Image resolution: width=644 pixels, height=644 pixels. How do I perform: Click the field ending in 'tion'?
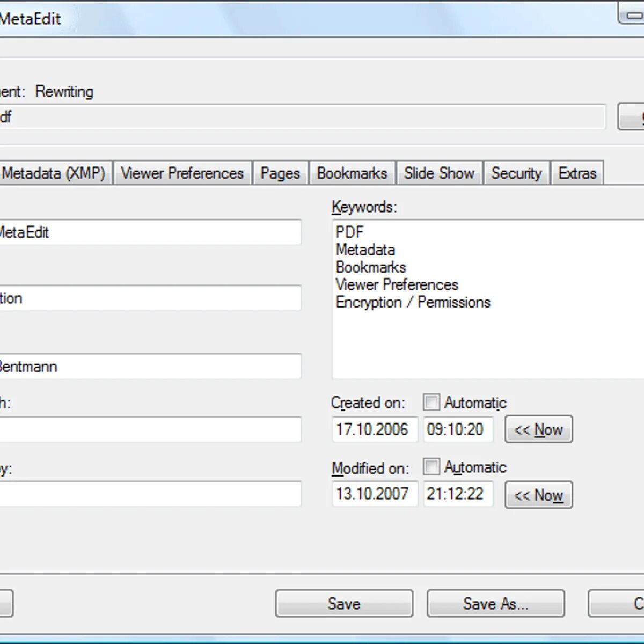click(x=150, y=298)
